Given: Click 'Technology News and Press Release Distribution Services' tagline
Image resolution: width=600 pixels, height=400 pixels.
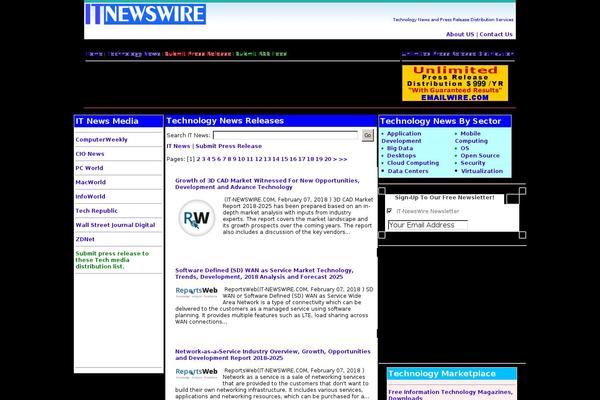Looking at the screenshot, I should click(453, 20).
